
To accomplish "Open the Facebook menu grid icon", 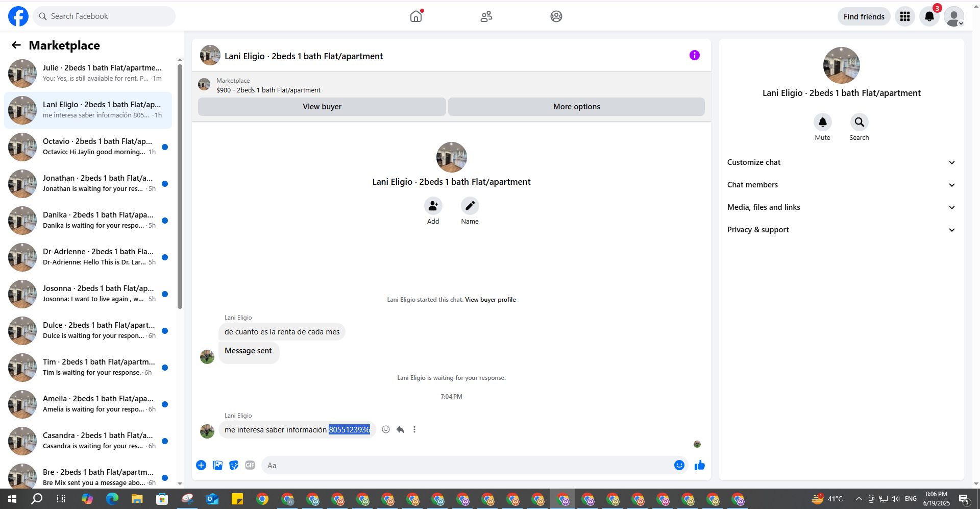I will coord(905,16).
